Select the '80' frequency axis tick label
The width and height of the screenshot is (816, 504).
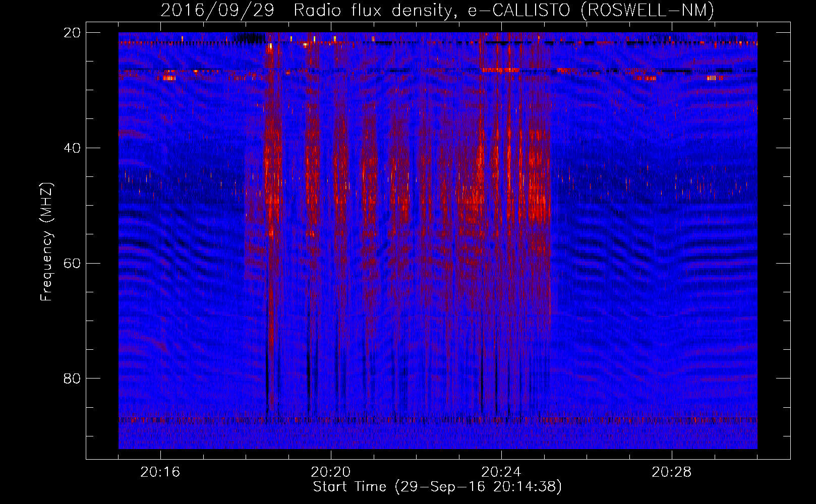[72, 379]
